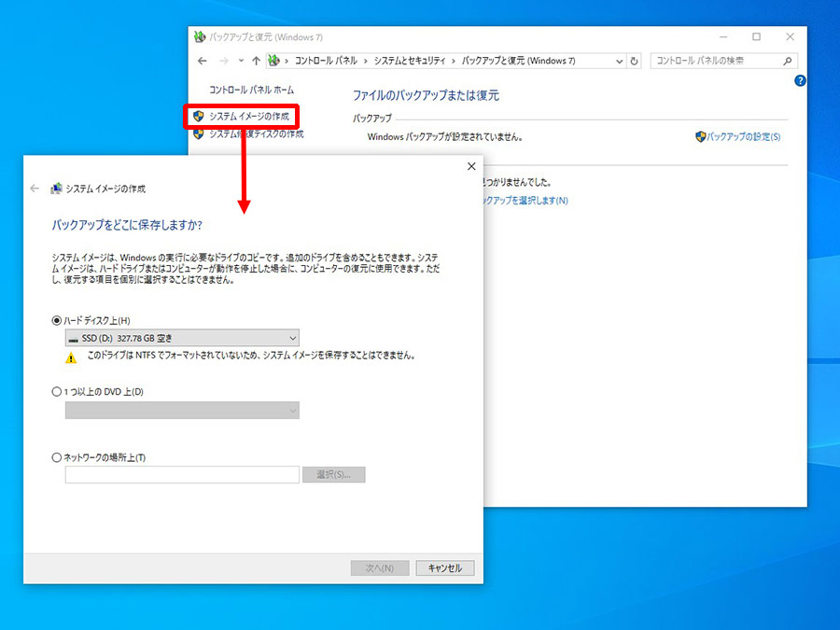Click refresh icon next to address bar
Screen dimensions: 840x630
(x=635, y=61)
